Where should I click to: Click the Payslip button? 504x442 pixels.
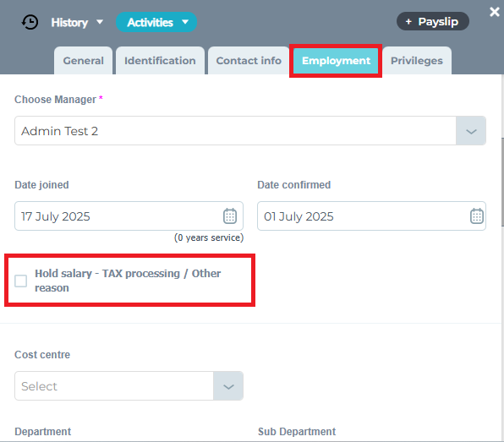coord(433,21)
